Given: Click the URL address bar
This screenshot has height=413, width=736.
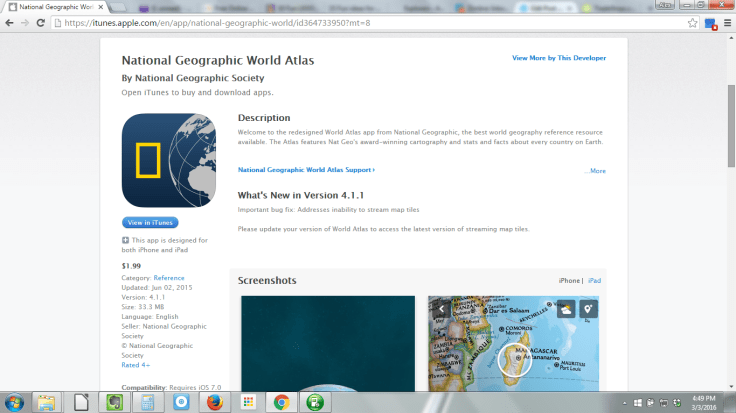Looking at the screenshot, I should (x=371, y=23).
